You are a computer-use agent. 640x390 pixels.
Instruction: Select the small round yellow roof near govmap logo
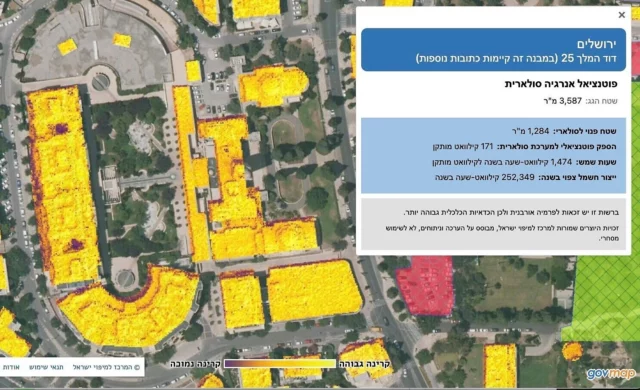click(x=572, y=351)
